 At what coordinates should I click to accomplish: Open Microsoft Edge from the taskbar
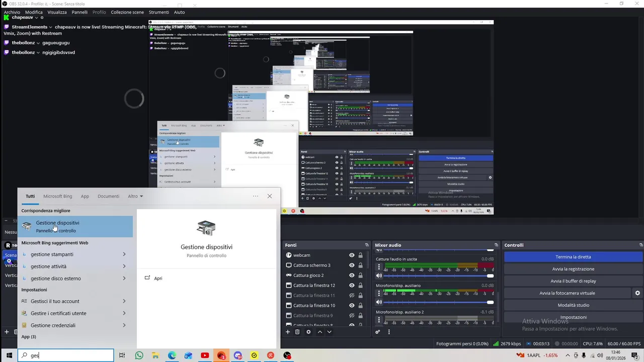coord(172,355)
